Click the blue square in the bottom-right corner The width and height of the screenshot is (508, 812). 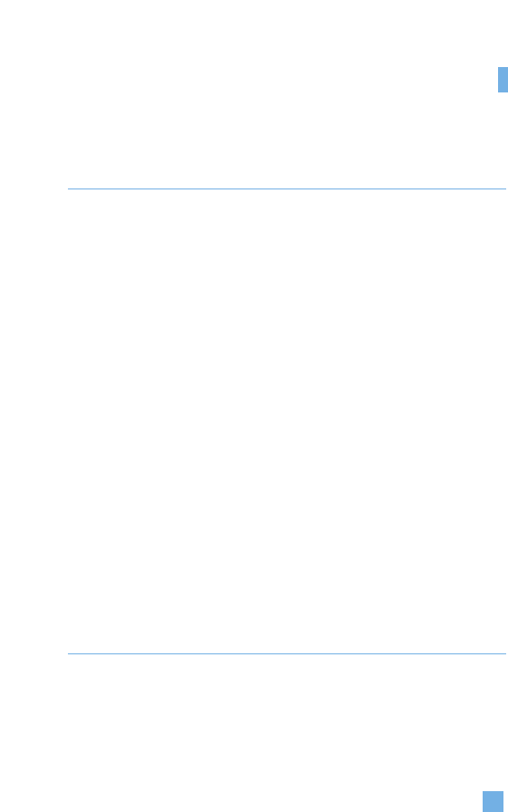tap(493, 801)
